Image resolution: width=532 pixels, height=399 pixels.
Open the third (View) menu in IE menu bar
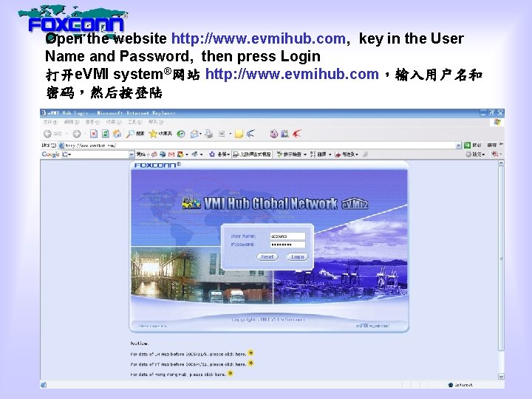[x=92, y=122]
